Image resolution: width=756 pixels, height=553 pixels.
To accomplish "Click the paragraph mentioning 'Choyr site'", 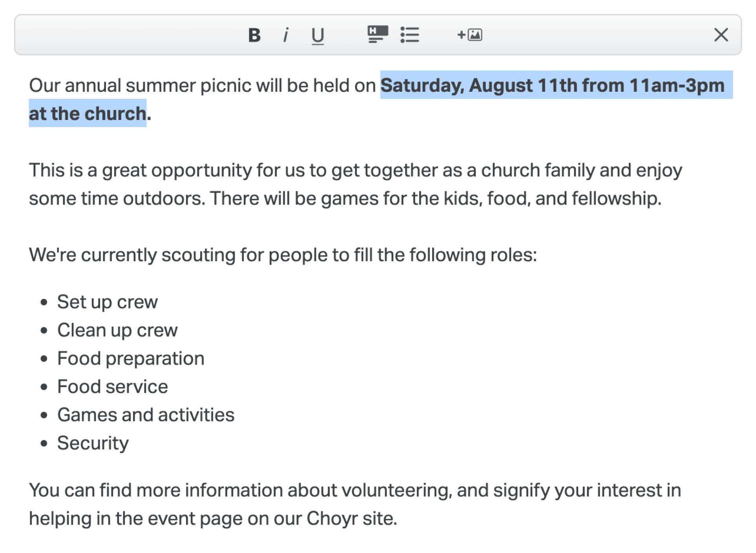I will point(355,504).
